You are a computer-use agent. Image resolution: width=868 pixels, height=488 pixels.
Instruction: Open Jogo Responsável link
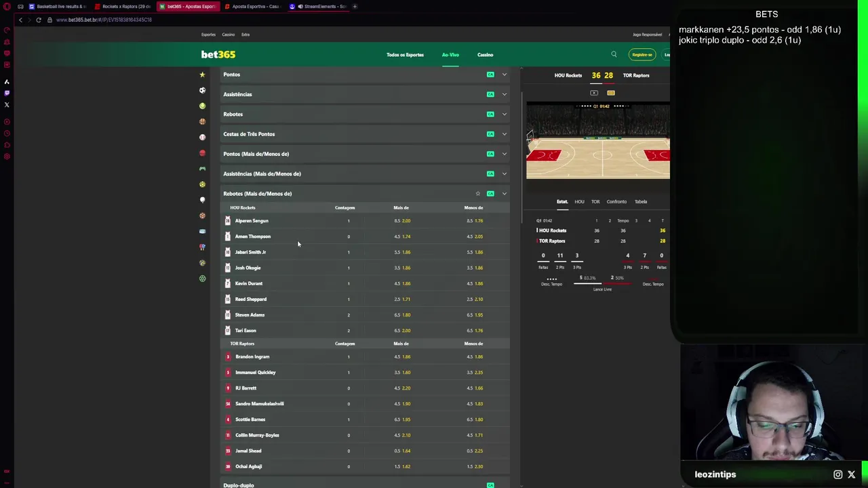(647, 35)
